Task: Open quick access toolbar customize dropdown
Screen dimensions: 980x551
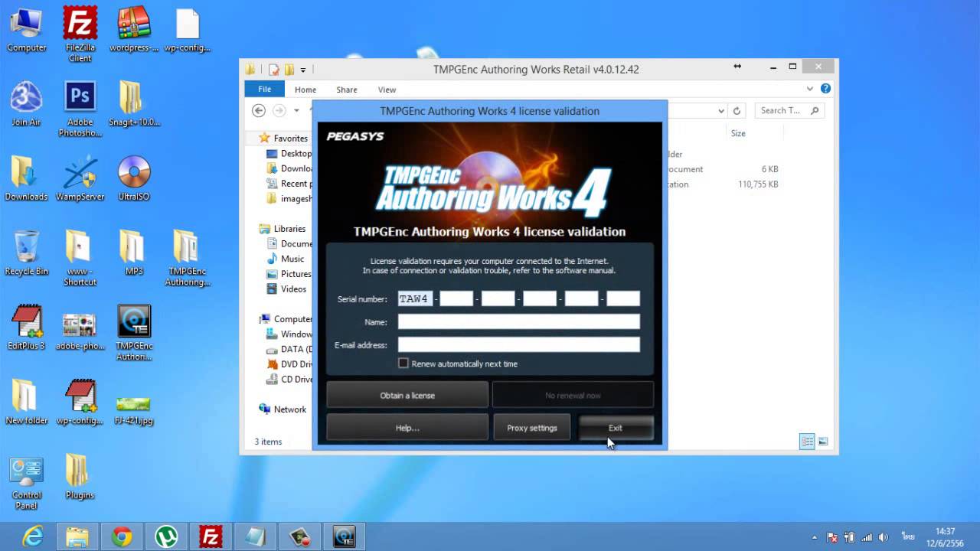Action: [x=303, y=70]
